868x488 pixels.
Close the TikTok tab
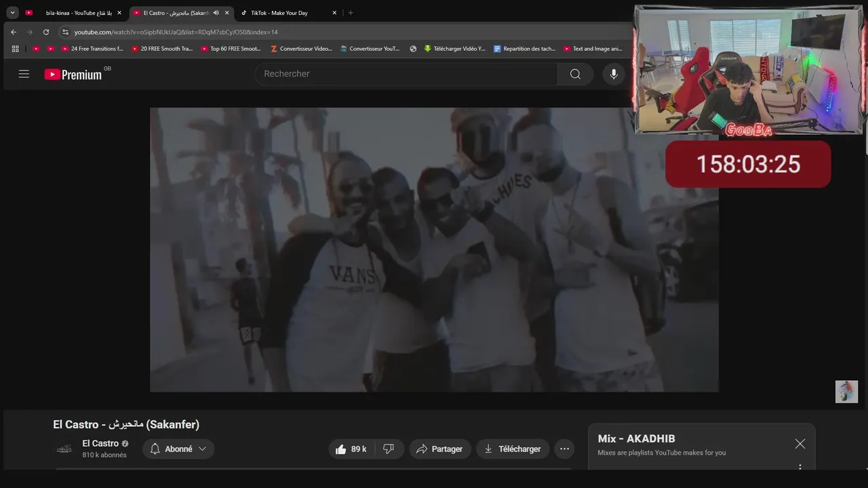pos(334,13)
